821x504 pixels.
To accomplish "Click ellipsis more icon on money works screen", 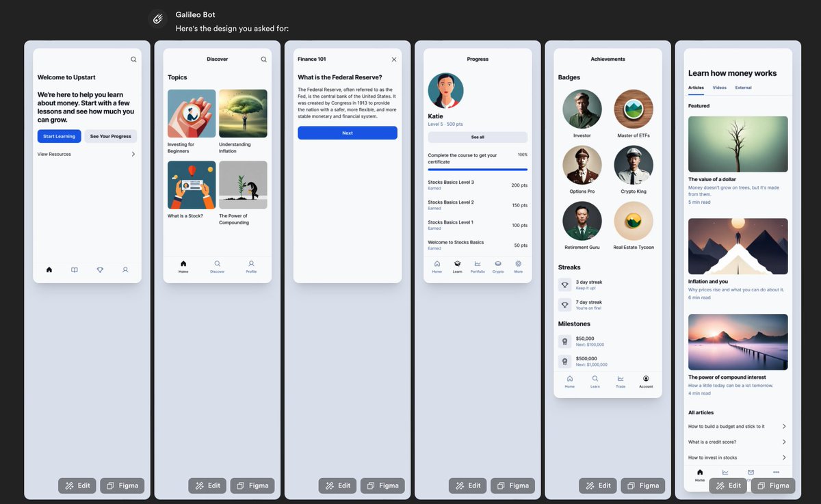I will click(x=776, y=472).
